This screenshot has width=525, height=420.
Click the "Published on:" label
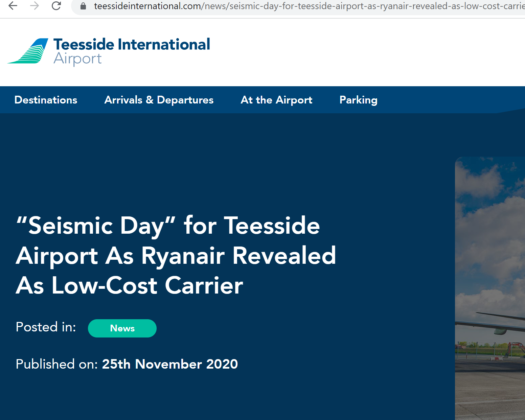(57, 364)
